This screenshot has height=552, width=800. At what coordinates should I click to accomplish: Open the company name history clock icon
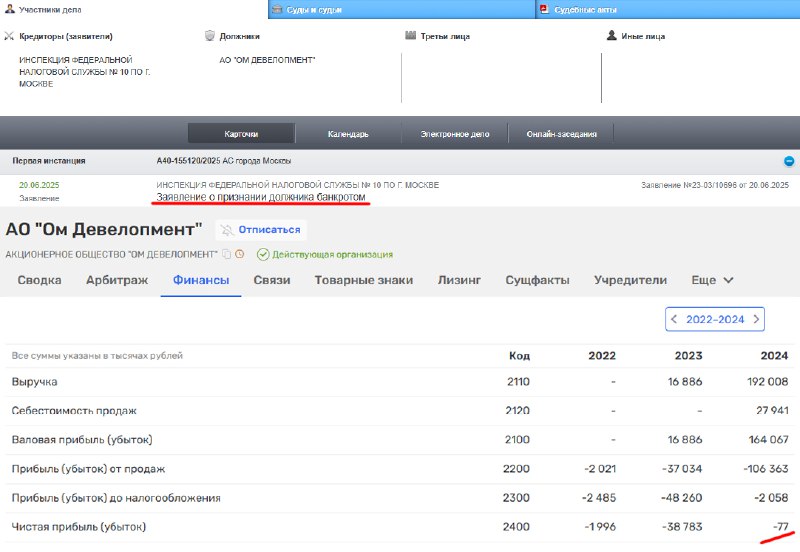coord(239,254)
